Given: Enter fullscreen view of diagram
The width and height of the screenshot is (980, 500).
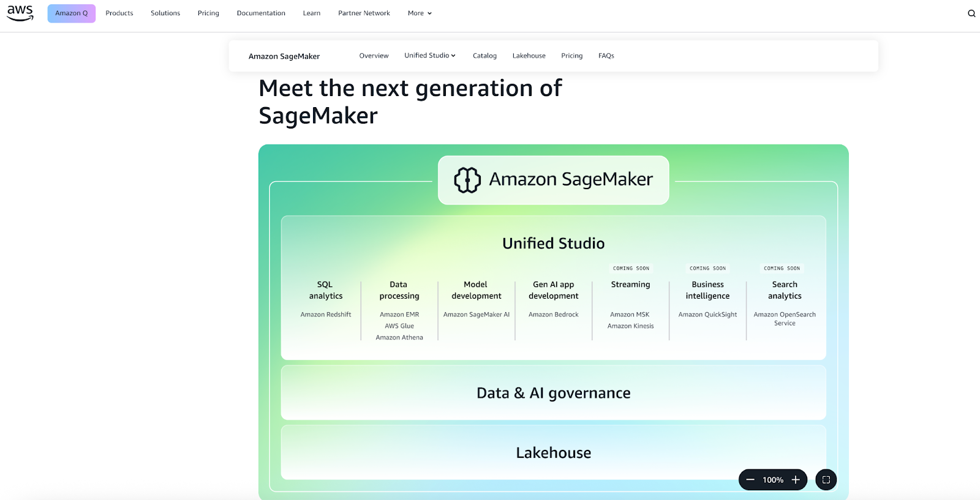Looking at the screenshot, I should tap(826, 480).
